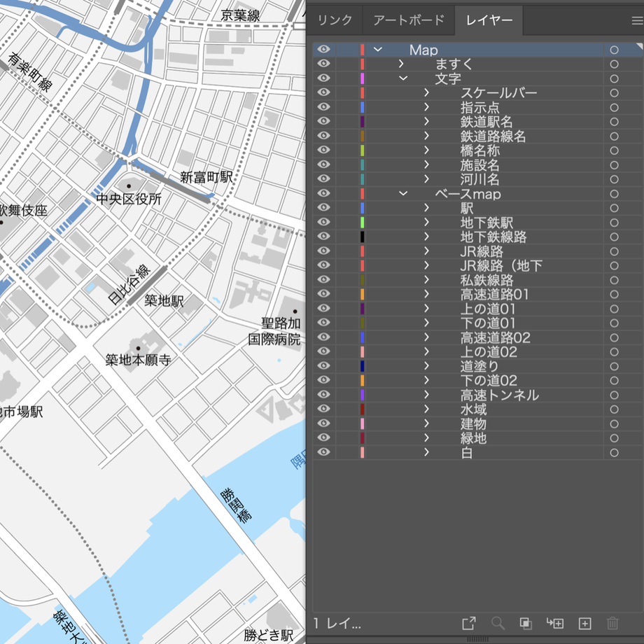This screenshot has height=644, width=644.
Task: Select the レイヤー tab
Action: (x=489, y=20)
